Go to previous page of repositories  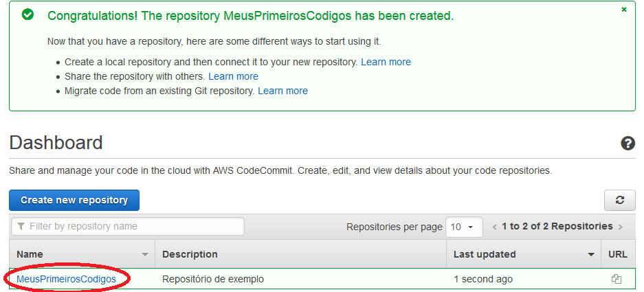click(494, 227)
